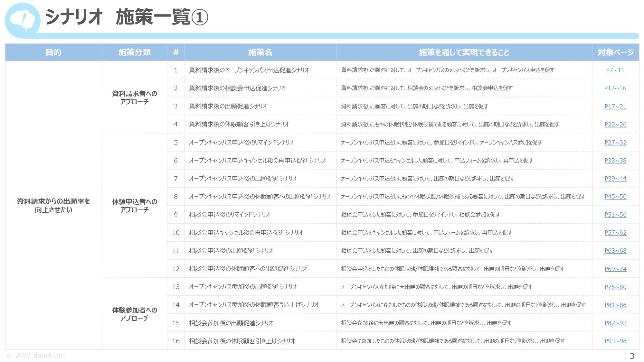The image size is (644, 362).
Task: Click 相談会参加後の休眠顧客引き上げシナリオ
Action: pos(242,341)
